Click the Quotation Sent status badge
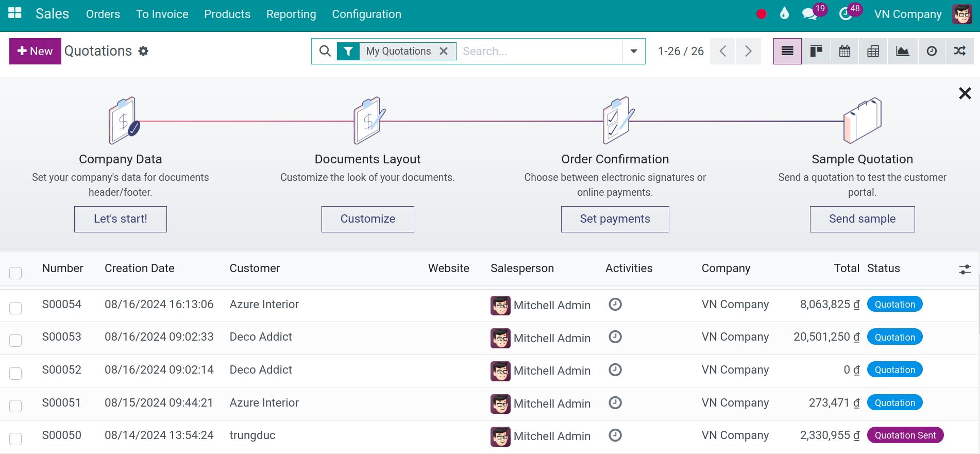Viewport: 980px width, 454px height. pyautogui.click(x=905, y=435)
